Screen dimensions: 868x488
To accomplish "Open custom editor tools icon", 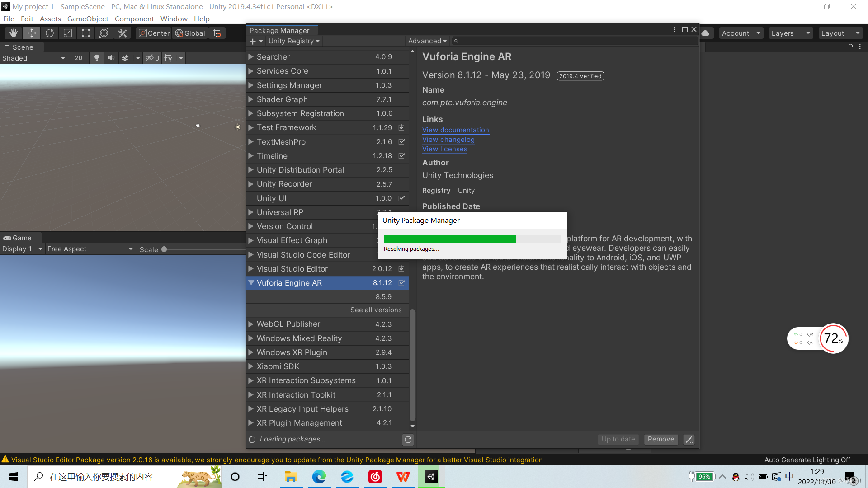I will point(122,33).
